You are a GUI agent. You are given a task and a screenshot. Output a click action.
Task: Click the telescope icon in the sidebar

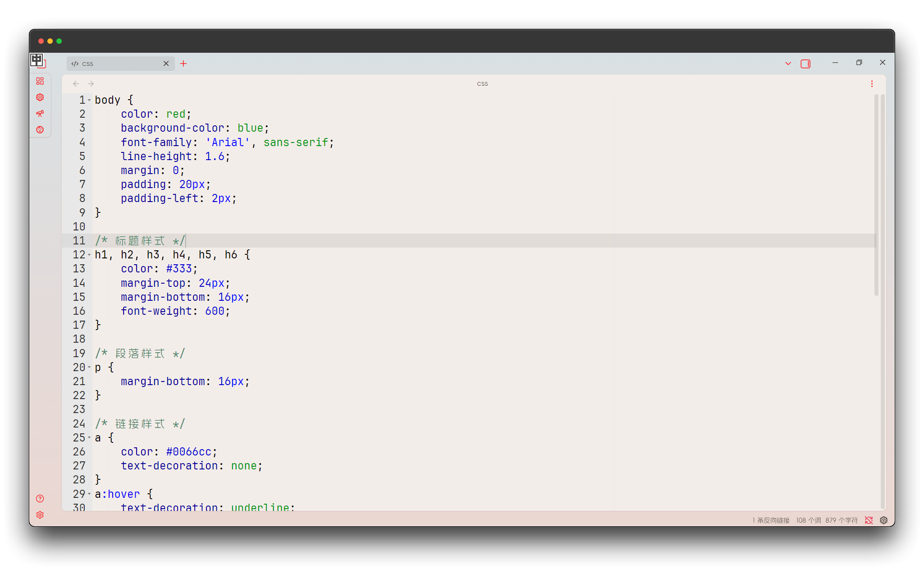40,114
